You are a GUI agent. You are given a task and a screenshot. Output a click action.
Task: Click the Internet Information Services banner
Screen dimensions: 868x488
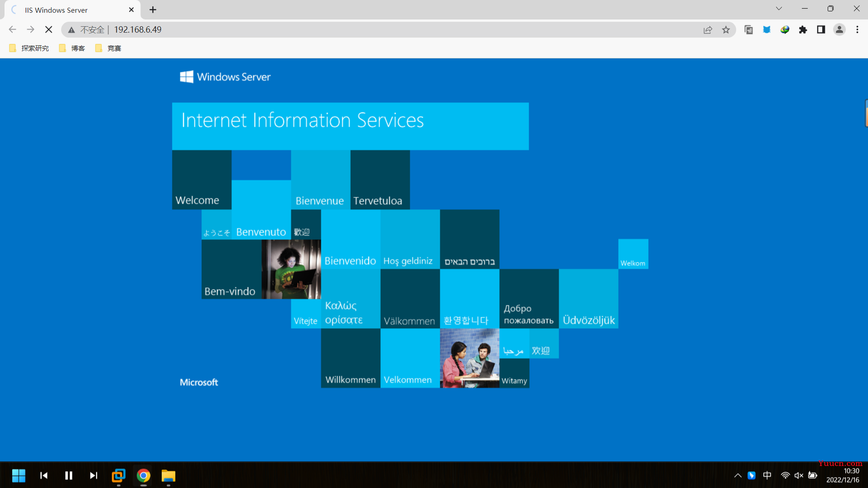click(x=350, y=126)
